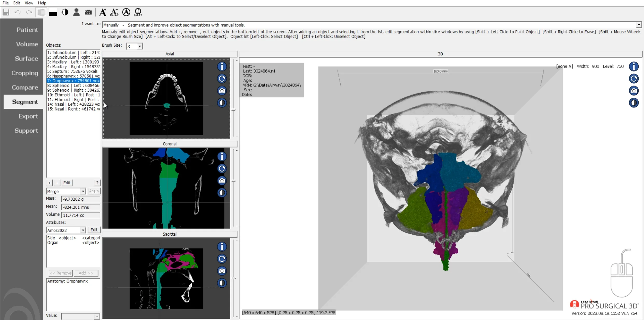Capture snapshot of the Sagittal view

pyautogui.click(x=222, y=271)
